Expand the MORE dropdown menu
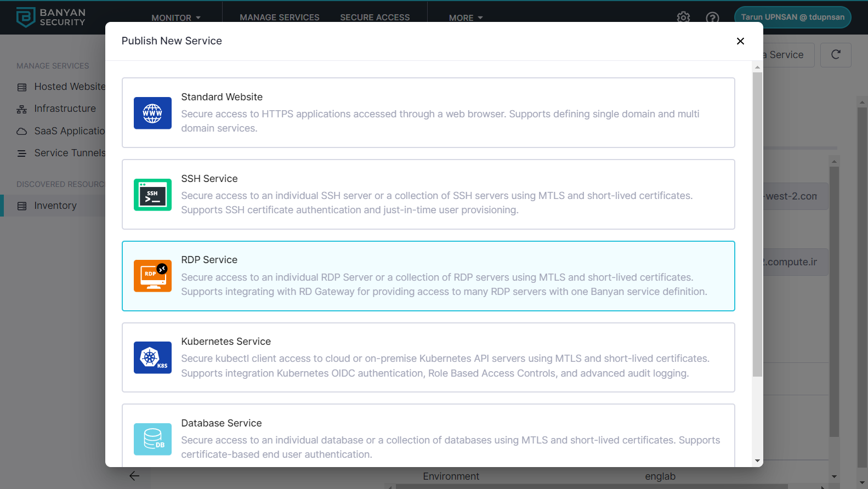This screenshot has width=868, height=489. point(466,18)
